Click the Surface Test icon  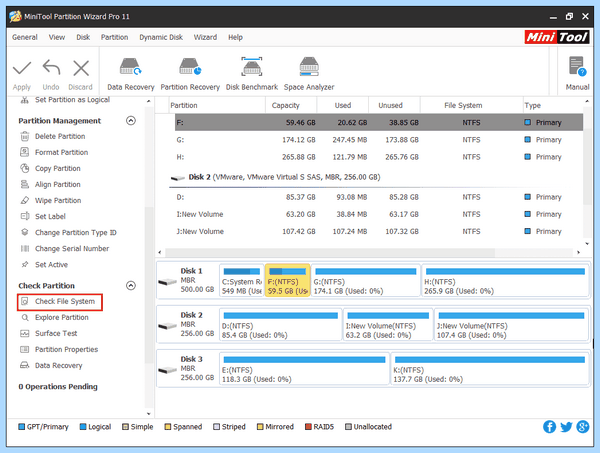coord(24,334)
